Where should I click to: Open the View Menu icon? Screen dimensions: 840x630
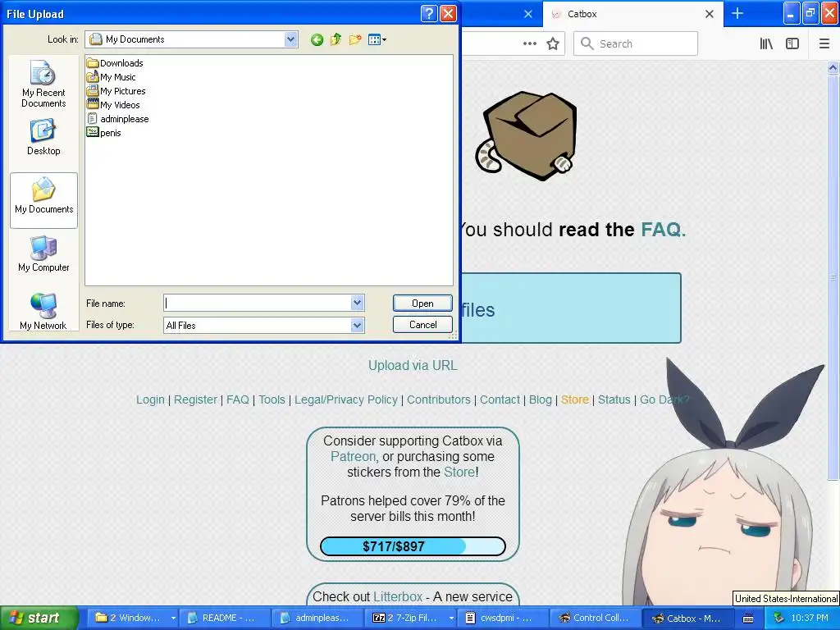[x=377, y=39]
